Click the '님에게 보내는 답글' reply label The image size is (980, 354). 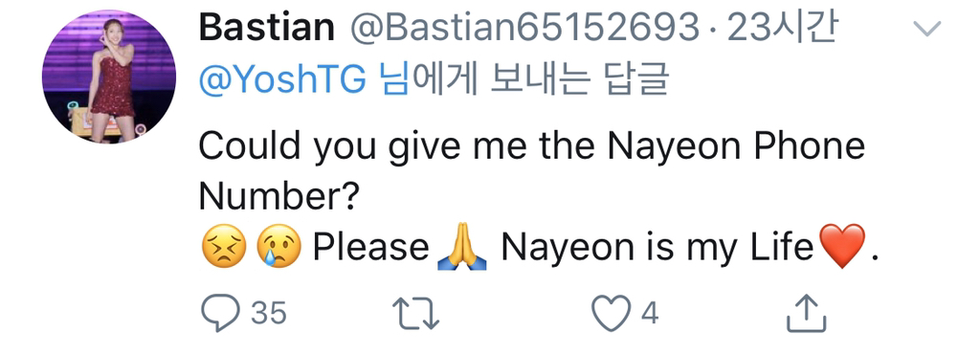pos(525,80)
